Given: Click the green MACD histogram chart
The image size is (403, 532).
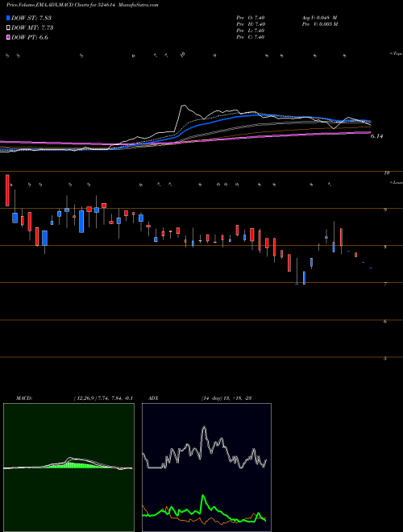Looking at the screenshot, I should [x=69, y=468].
